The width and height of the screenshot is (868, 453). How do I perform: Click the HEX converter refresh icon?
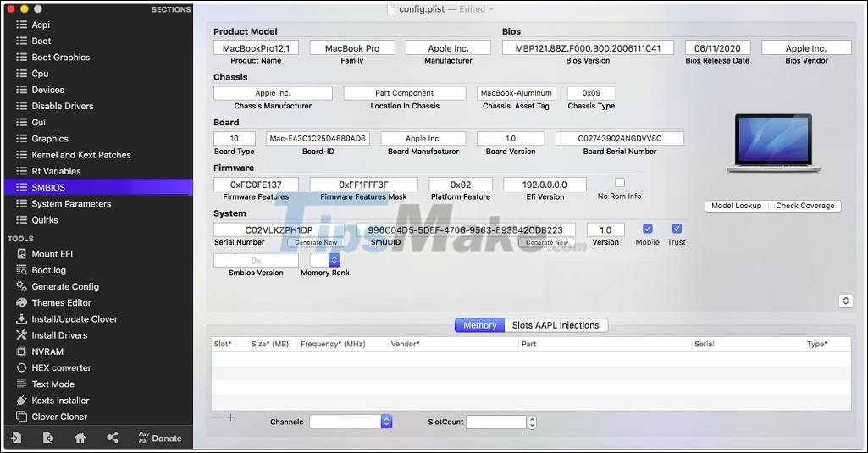[21, 367]
